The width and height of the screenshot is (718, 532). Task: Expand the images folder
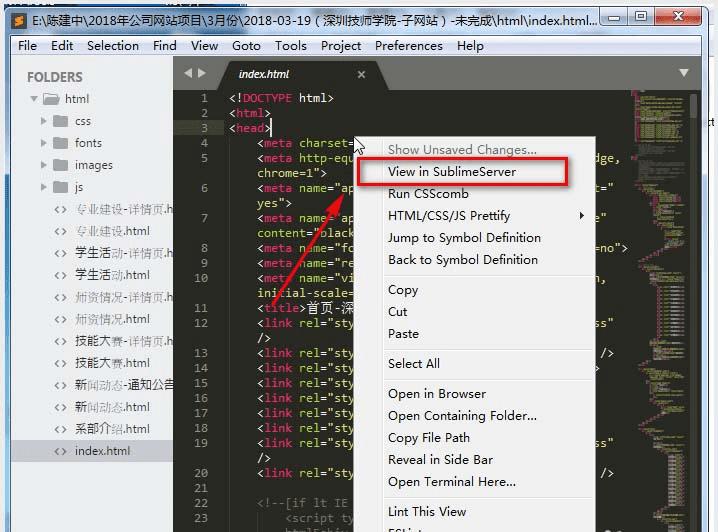44,165
